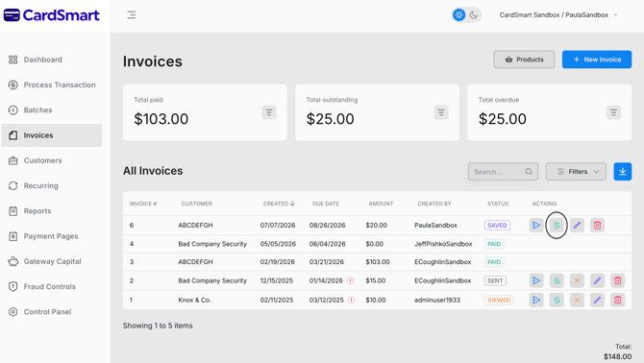Delete invoice 1 with the trash icon
Image resolution: width=644 pixels, height=363 pixels.
click(617, 300)
